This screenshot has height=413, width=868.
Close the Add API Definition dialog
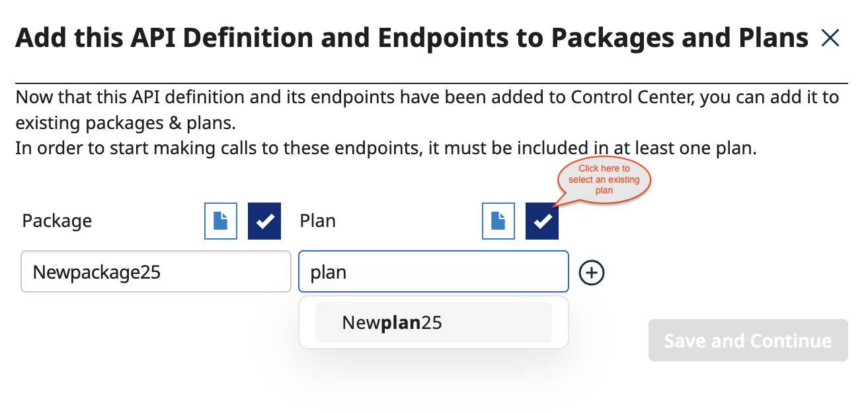tap(830, 39)
